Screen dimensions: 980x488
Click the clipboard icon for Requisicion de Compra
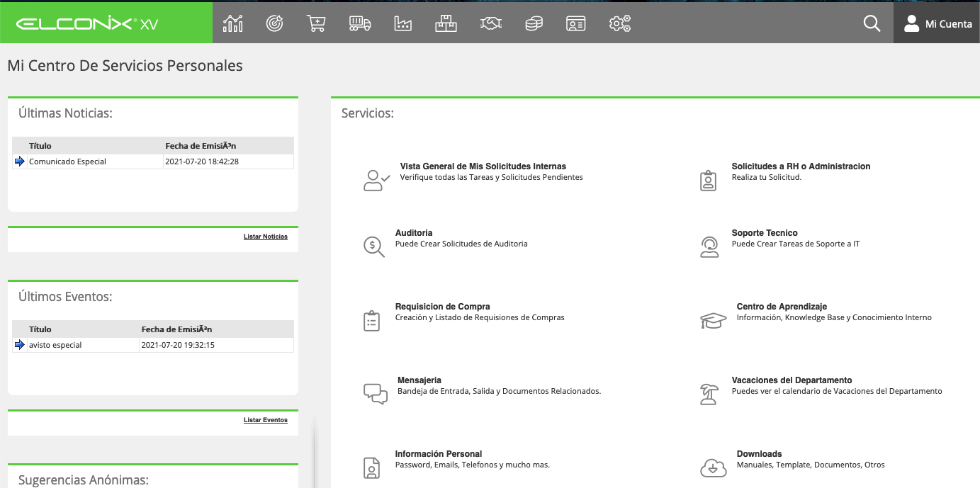371,320
